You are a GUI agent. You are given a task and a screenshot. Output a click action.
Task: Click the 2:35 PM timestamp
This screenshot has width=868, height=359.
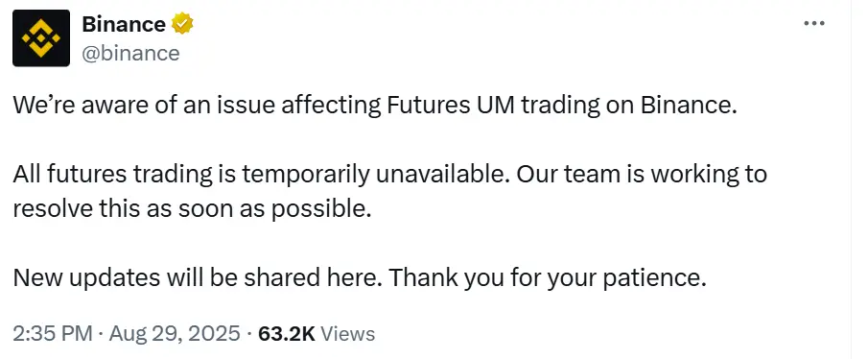(52, 333)
